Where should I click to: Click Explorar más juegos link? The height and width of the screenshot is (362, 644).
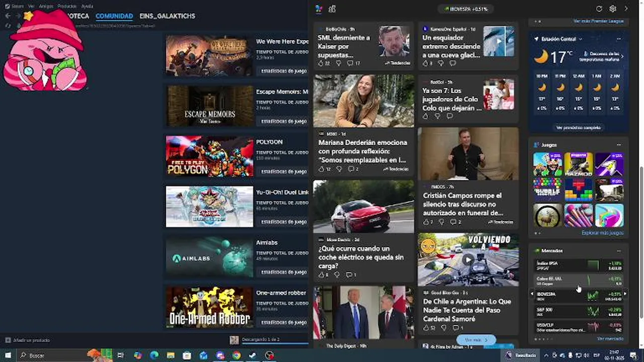click(603, 233)
